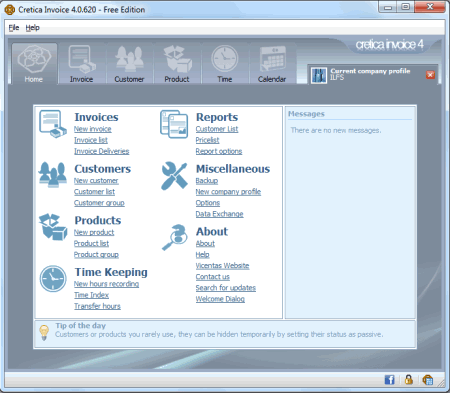Open the File menu
The image size is (450, 393).
[14, 28]
